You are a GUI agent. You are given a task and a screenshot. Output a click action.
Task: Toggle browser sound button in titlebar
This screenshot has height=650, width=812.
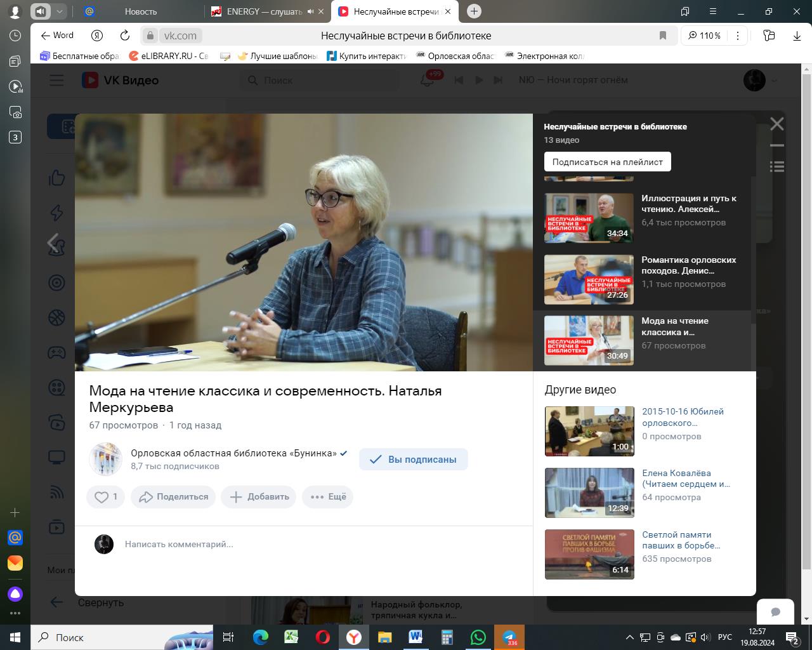coord(41,11)
